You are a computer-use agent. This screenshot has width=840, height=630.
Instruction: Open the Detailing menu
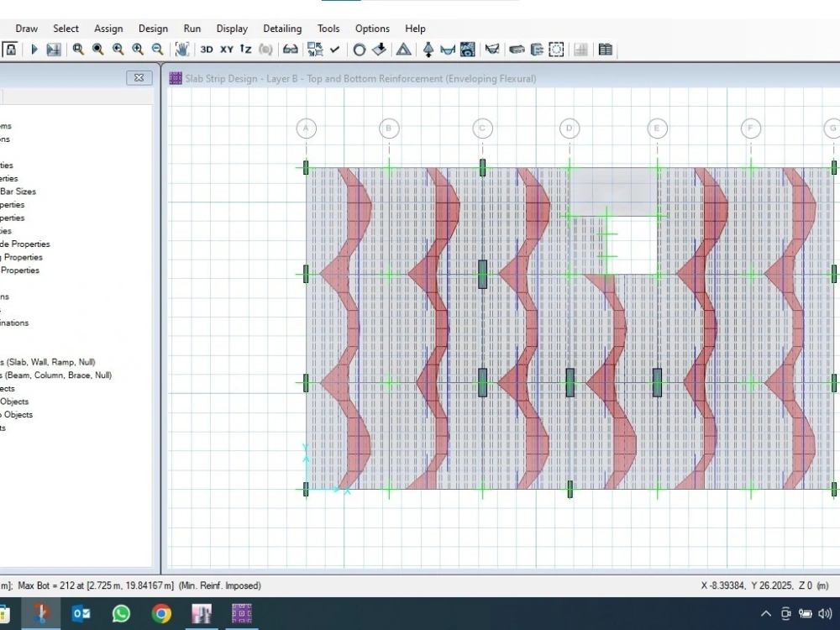[282, 28]
